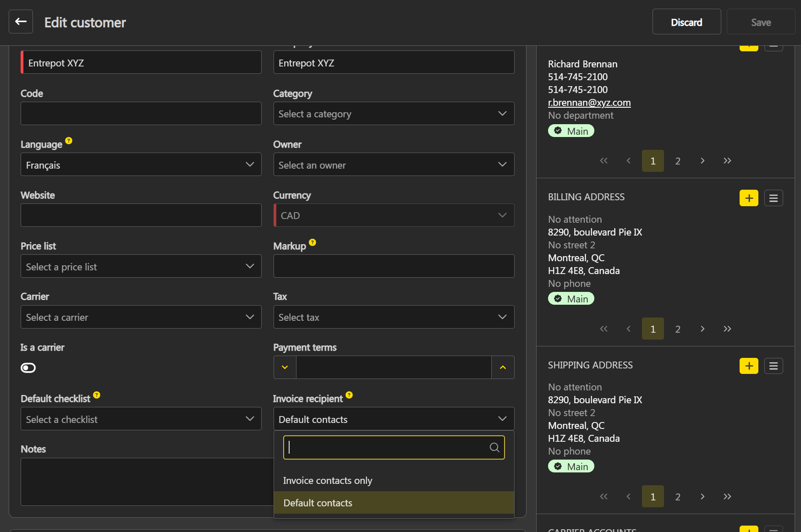Go to the first contacts page

click(604, 161)
